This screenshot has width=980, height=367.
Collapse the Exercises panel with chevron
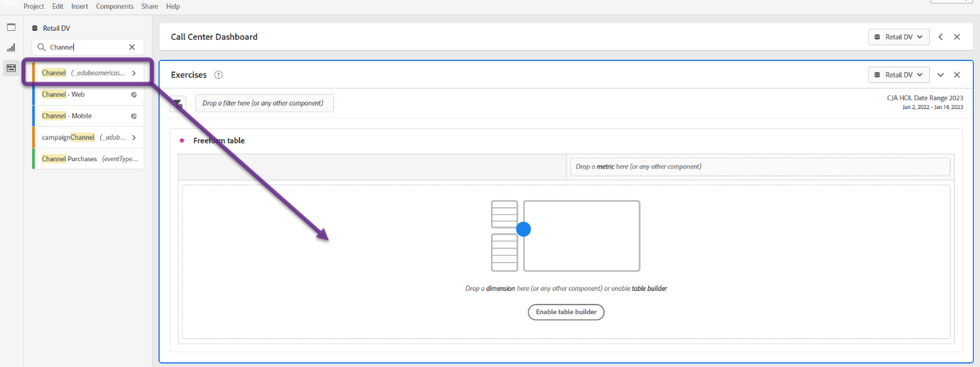(x=941, y=75)
